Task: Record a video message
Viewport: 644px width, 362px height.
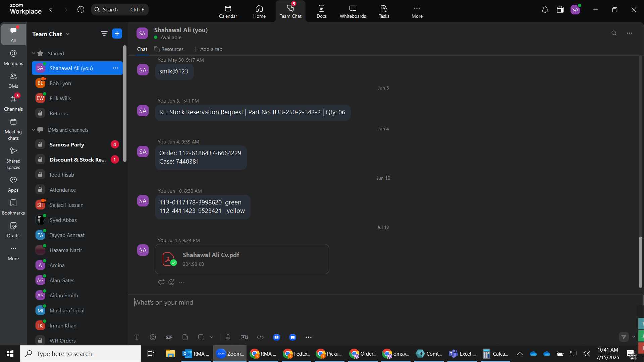Action: point(244,337)
